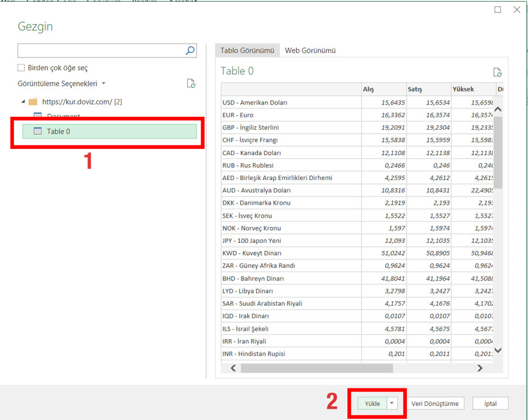Click the preview vertical scrollbar thumb
The height and width of the screenshot is (420, 528).
click(x=498, y=153)
